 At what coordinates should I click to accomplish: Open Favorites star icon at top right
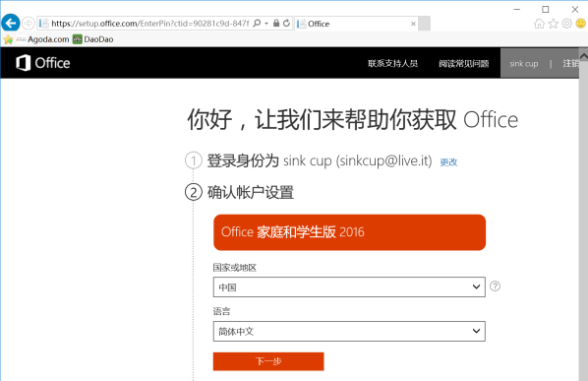pos(554,24)
